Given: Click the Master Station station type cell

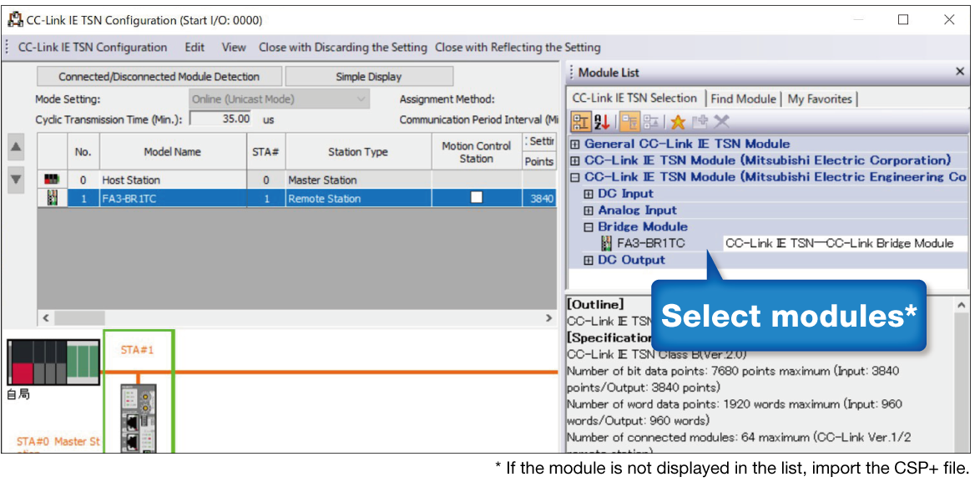Looking at the screenshot, I should click(358, 180).
